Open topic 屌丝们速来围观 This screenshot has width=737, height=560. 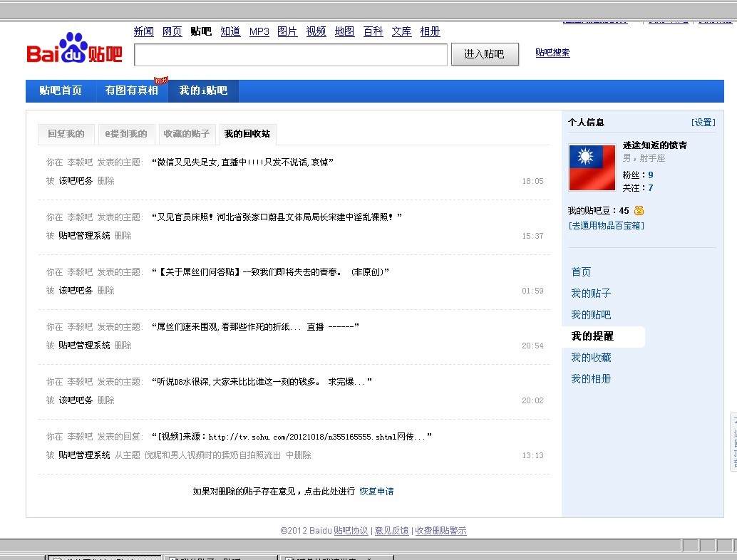(x=255, y=327)
